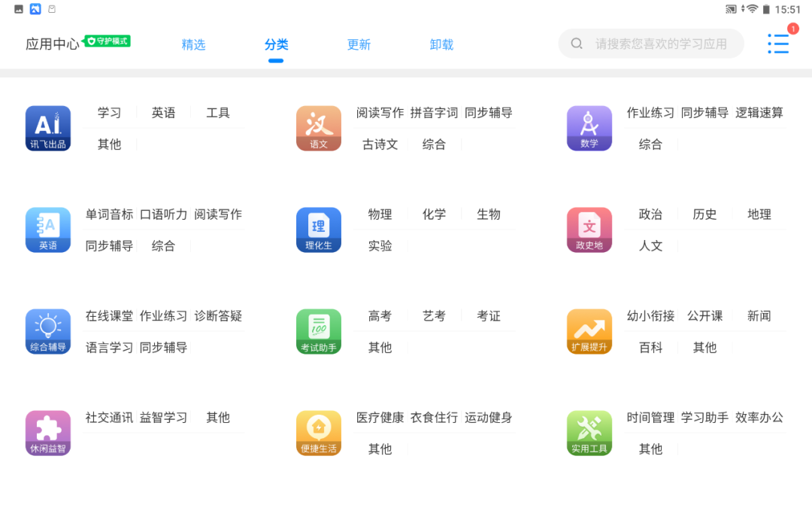Open 人文 under 政史地
This screenshot has width=812, height=508.
point(650,246)
